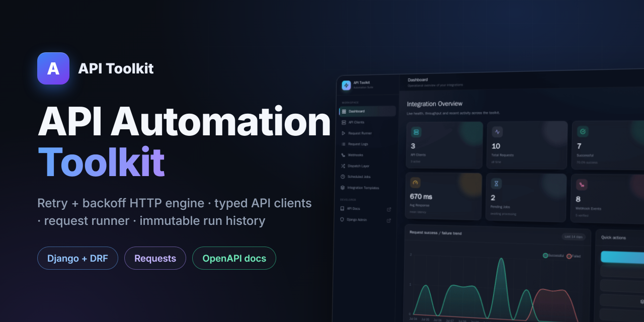
Task: Click the pink webhook icon on Webhook Events card
Action: [x=582, y=185]
